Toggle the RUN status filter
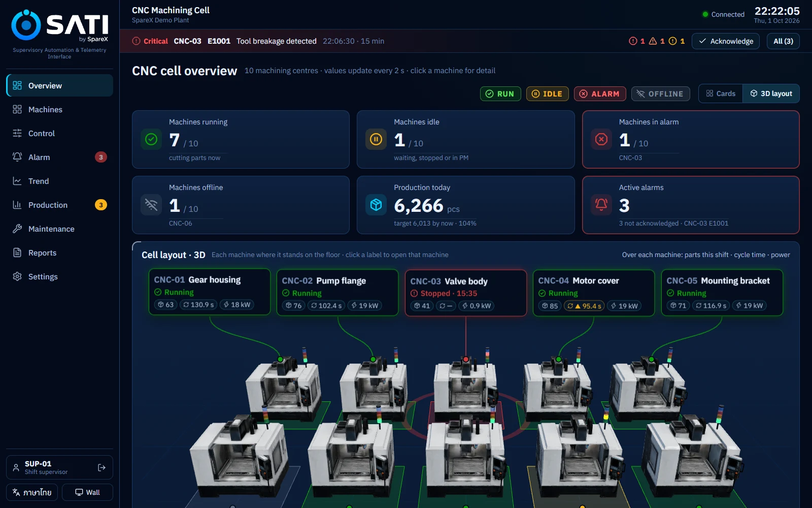The image size is (812, 508). (500, 93)
